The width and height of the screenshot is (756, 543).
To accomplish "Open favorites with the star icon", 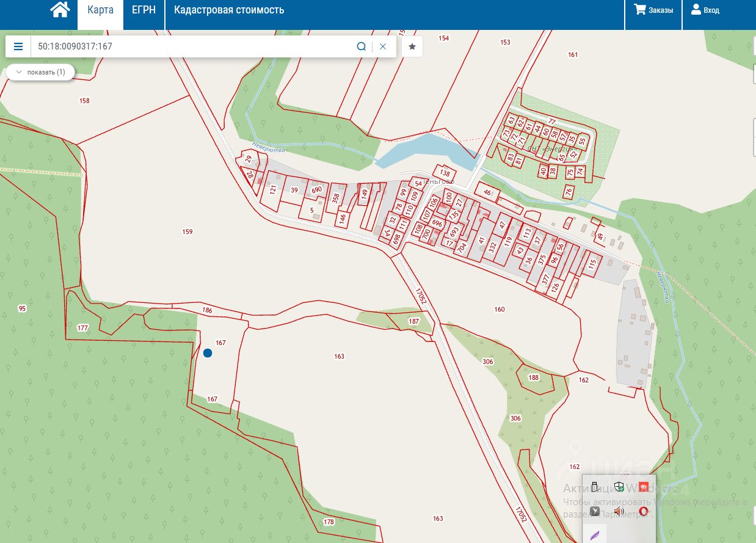I will pos(412,46).
